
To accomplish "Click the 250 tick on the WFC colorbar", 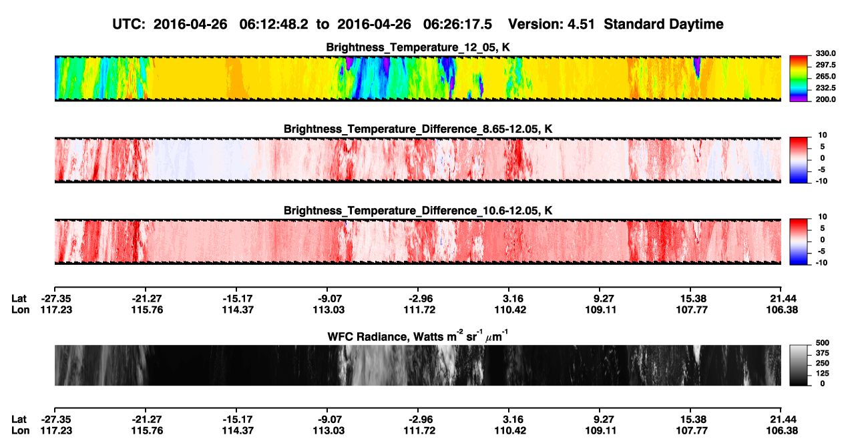I will 822,362.
